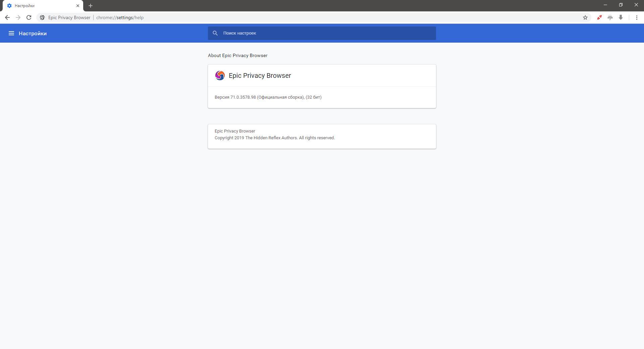
Task: Click the Epic site info icon
Action: coord(42,17)
